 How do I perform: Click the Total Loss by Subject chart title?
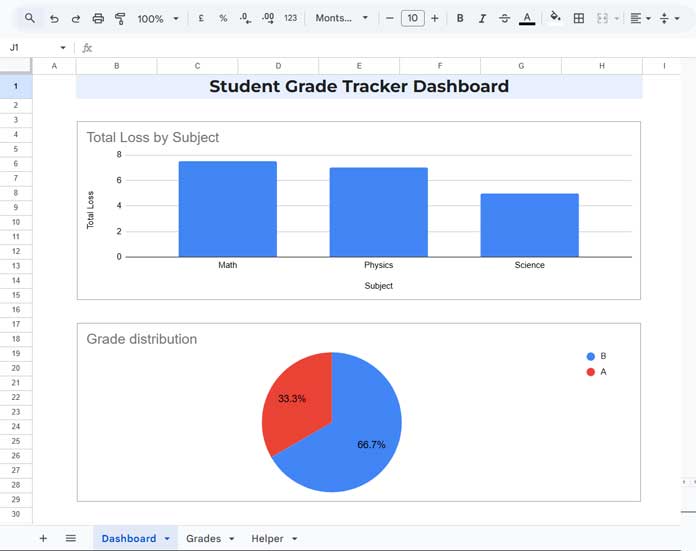[x=153, y=137]
